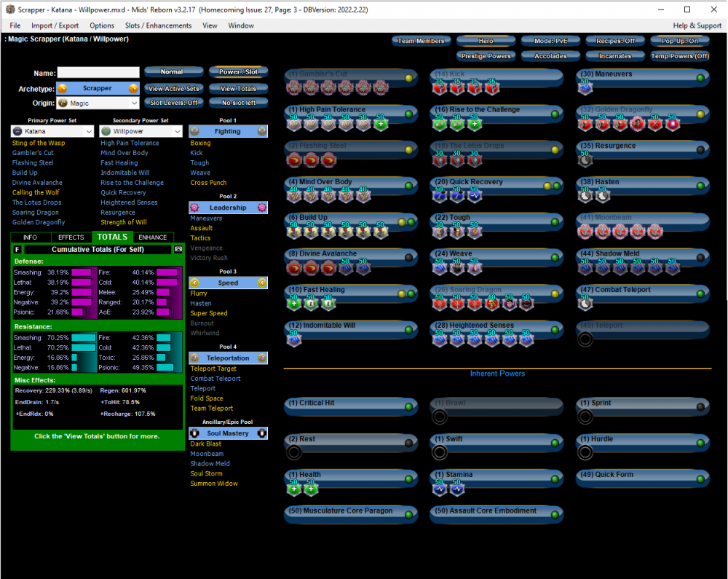Open the Willpower secondary power set dropdown

(x=141, y=130)
